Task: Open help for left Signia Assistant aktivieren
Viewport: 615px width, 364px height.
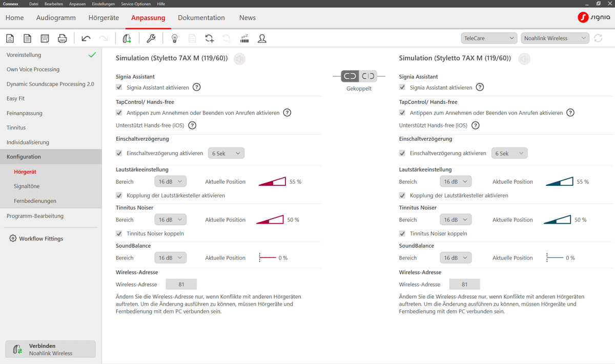Action: tap(197, 87)
